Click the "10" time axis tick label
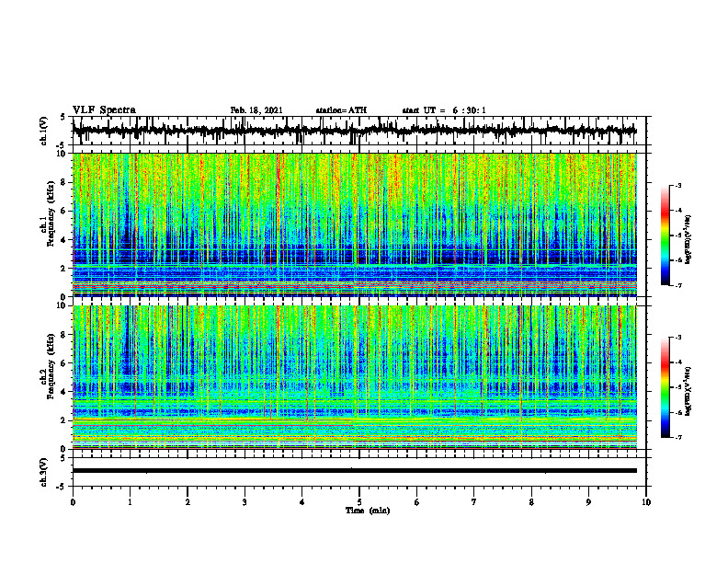 pyautogui.click(x=646, y=502)
